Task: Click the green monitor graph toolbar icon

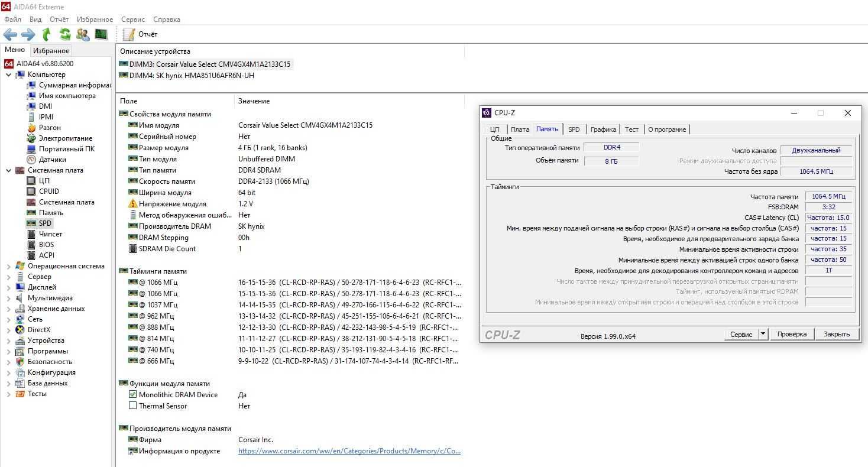Action: pyautogui.click(x=101, y=34)
